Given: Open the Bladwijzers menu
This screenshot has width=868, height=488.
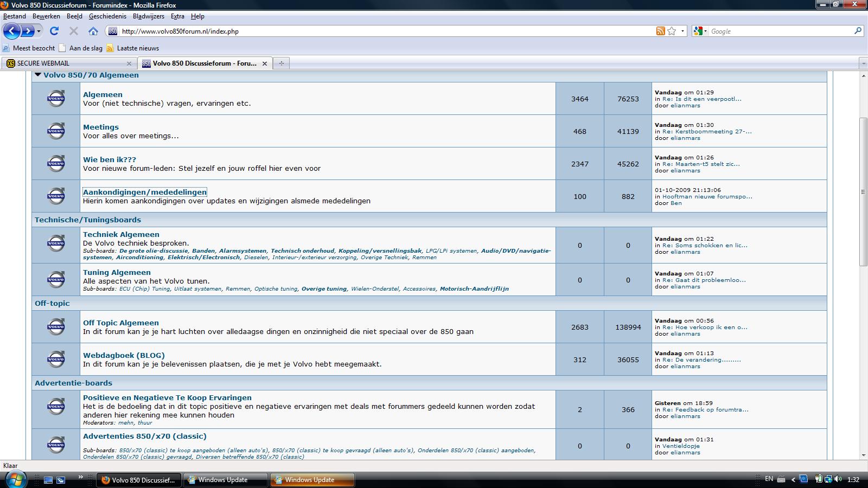Looking at the screenshot, I should pyautogui.click(x=148, y=16).
